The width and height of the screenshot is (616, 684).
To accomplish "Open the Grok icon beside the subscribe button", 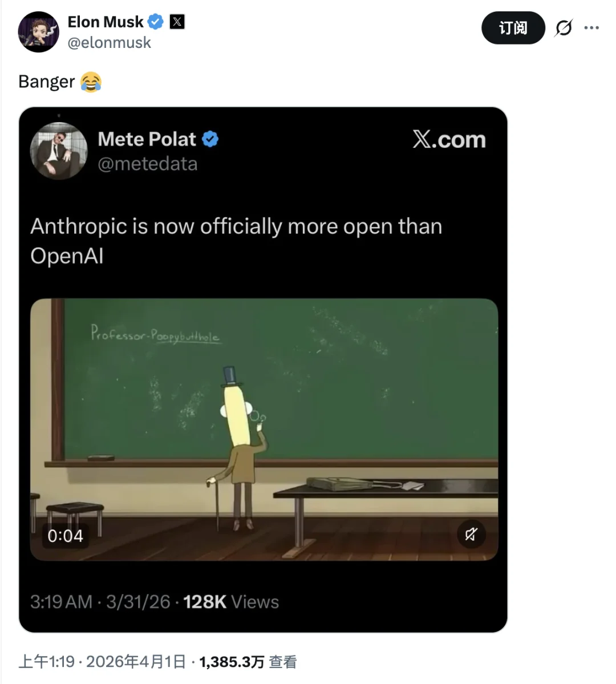I will pyautogui.click(x=564, y=28).
